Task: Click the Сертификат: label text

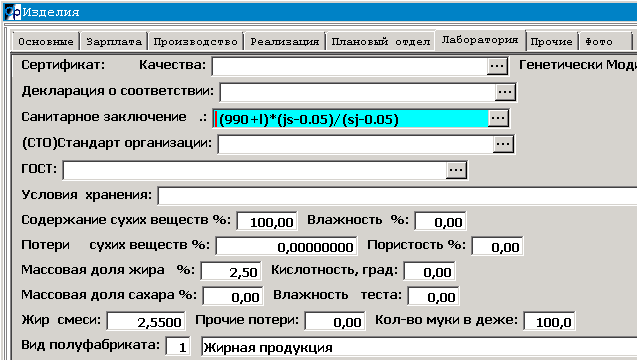Action: pos(63,65)
